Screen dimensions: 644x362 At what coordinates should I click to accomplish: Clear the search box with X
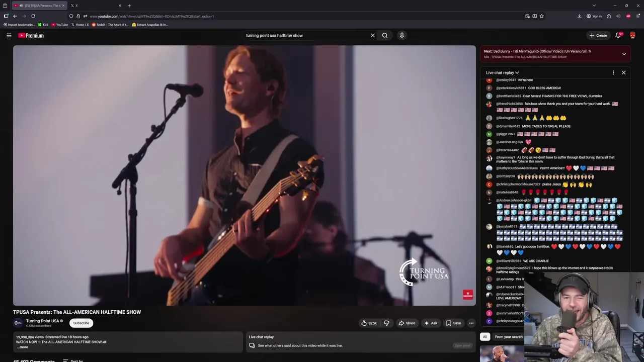click(x=373, y=35)
